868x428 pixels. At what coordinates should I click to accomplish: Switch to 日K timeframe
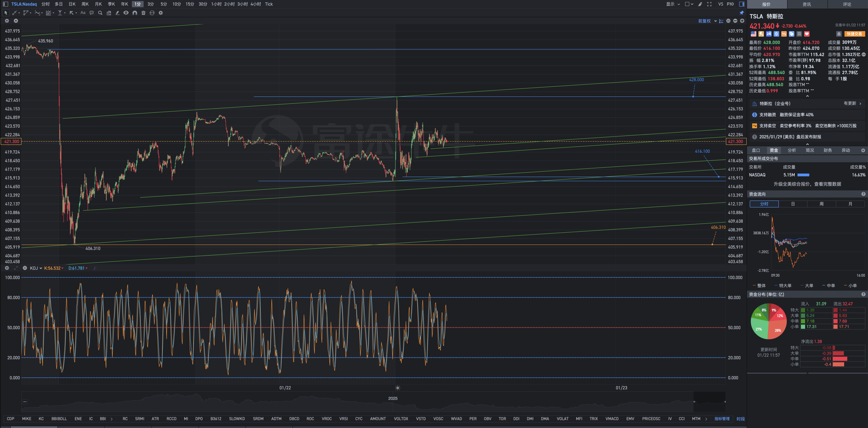[x=72, y=4]
